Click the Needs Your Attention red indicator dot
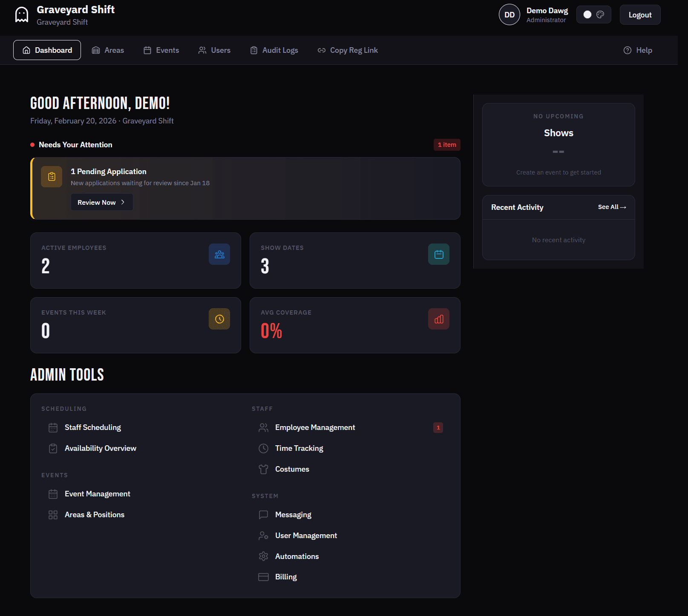 pos(33,145)
